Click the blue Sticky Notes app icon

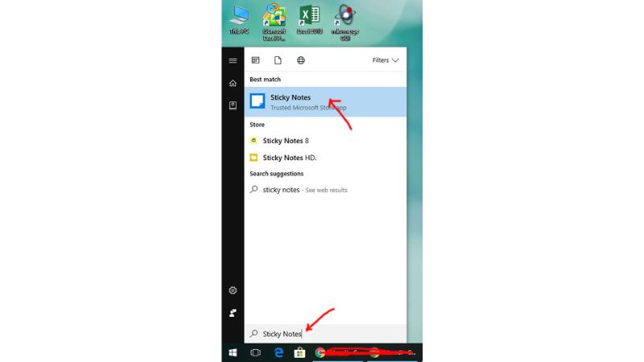click(x=258, y=101)
